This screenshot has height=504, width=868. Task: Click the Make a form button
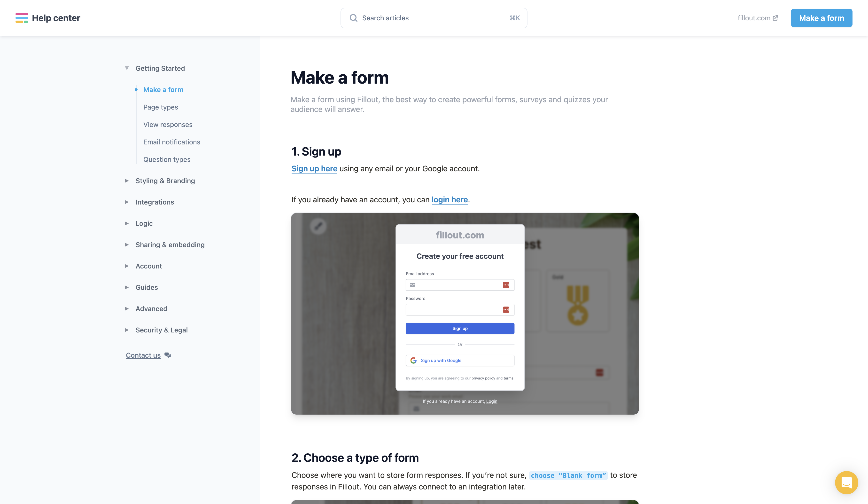[x=821, y=18]
